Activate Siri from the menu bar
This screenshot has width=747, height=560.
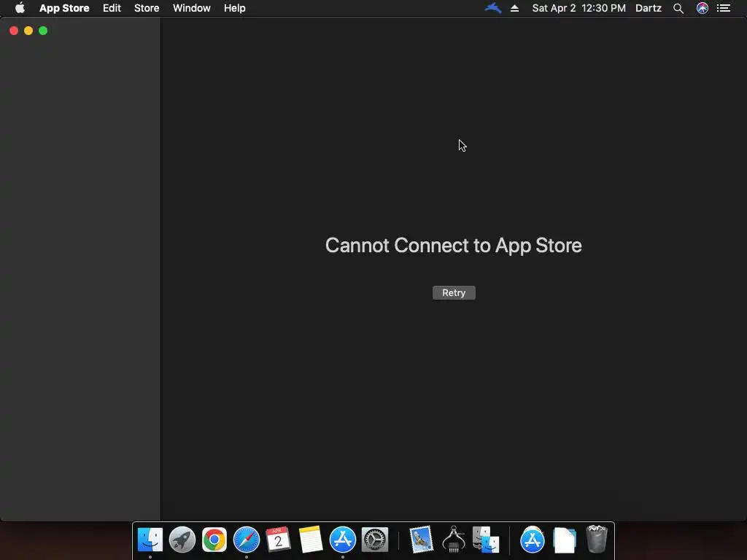pyautogui.click(x=703, y=8)
